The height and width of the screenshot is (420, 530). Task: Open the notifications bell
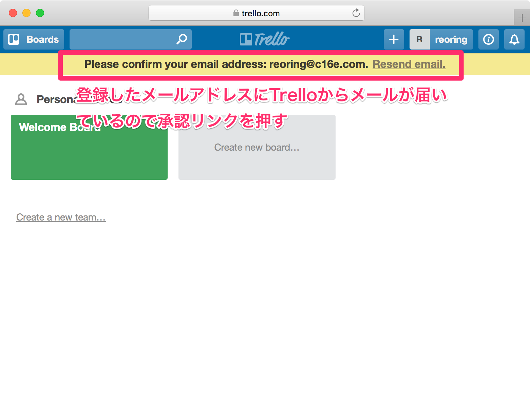point(514,39)
